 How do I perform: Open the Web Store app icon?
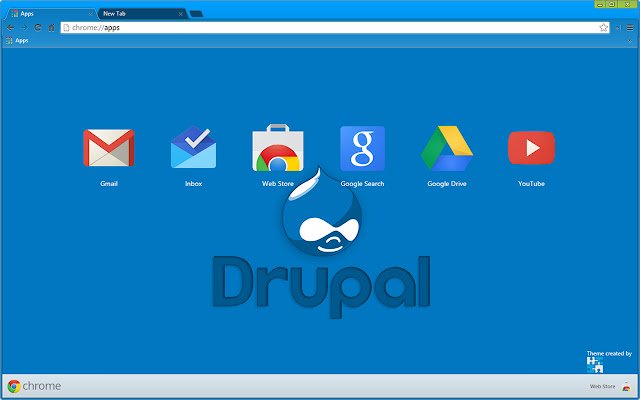coord(278,147)
